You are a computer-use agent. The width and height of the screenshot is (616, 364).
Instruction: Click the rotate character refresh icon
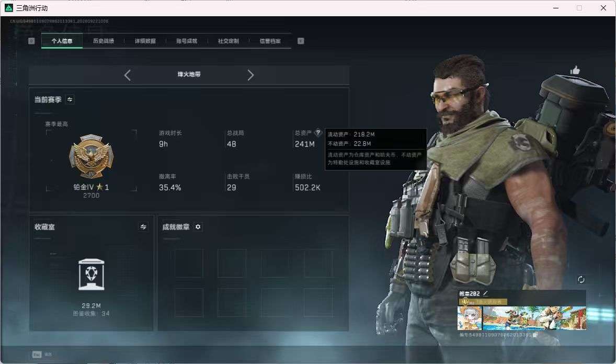[x=580, y=279]
